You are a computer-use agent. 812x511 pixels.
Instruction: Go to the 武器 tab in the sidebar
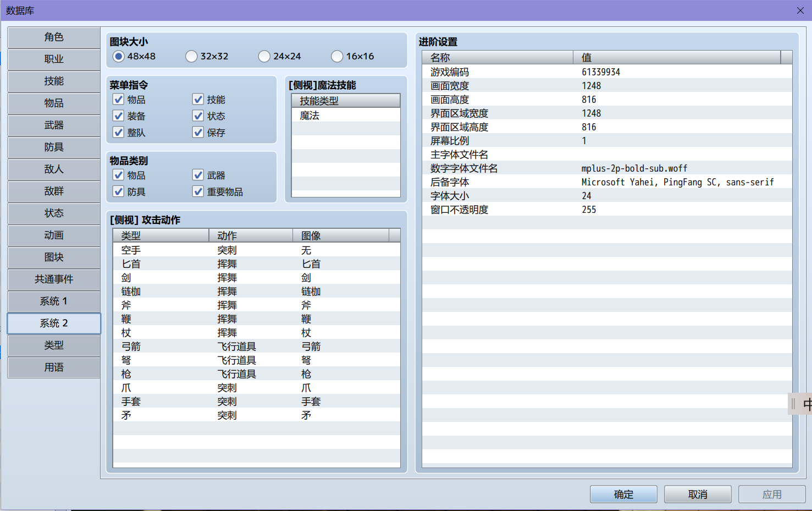tap(54, 125)
